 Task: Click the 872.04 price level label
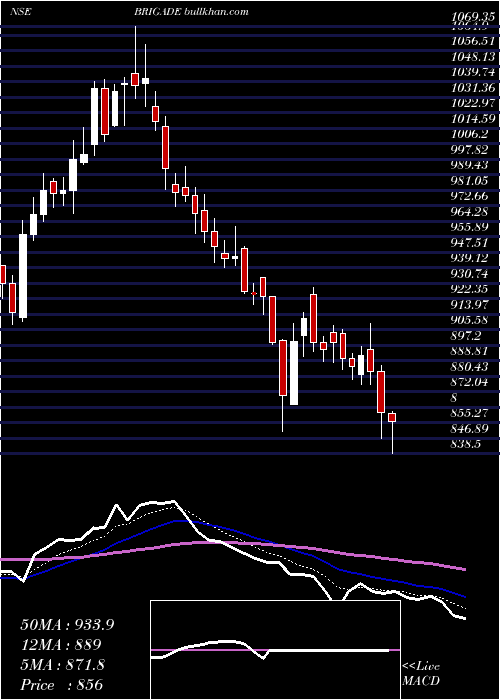click(x=470, y=382)
